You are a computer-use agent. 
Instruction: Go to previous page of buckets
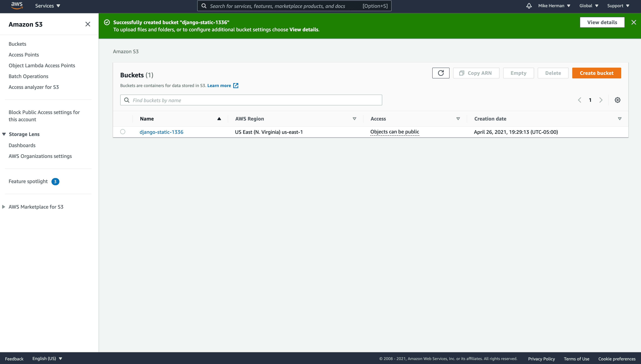(x=579, y=100)
